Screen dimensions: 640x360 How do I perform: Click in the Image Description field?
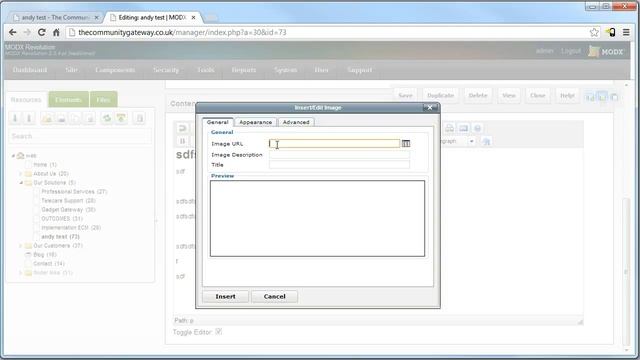coord(339,155)
